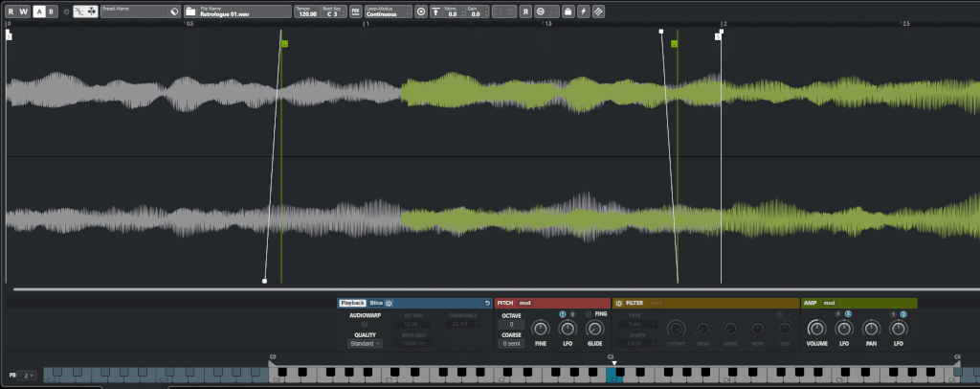Toggle the AudioWarp enable button
Screen dimensions: 980x389
365,325
